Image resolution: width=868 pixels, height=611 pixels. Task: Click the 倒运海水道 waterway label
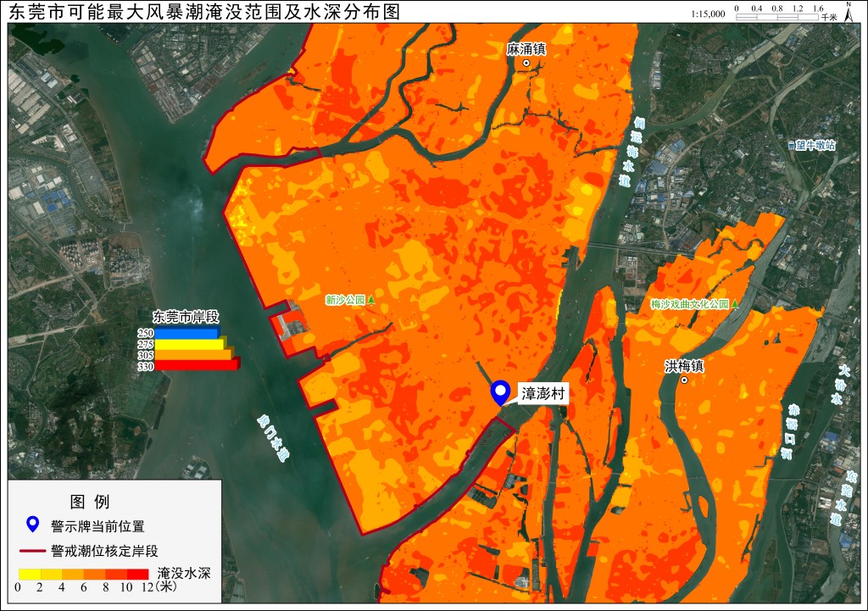632,151
